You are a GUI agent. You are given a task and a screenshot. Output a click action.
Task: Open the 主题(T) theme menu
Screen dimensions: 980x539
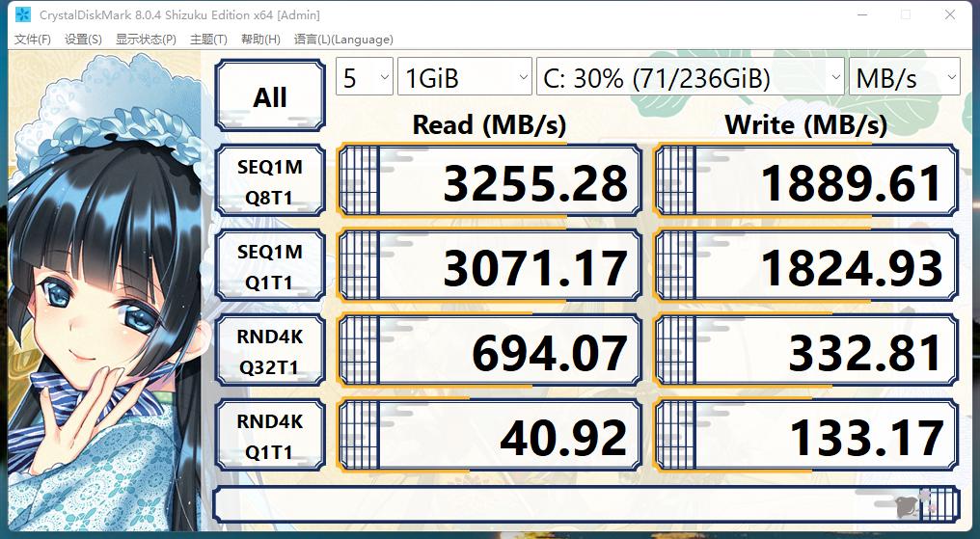(208, 40)
